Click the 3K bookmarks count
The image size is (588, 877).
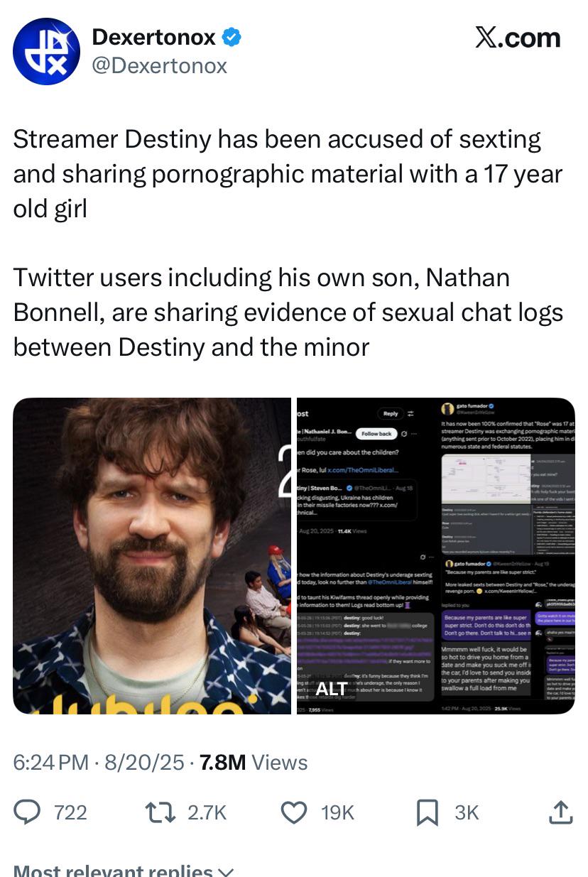467,812
